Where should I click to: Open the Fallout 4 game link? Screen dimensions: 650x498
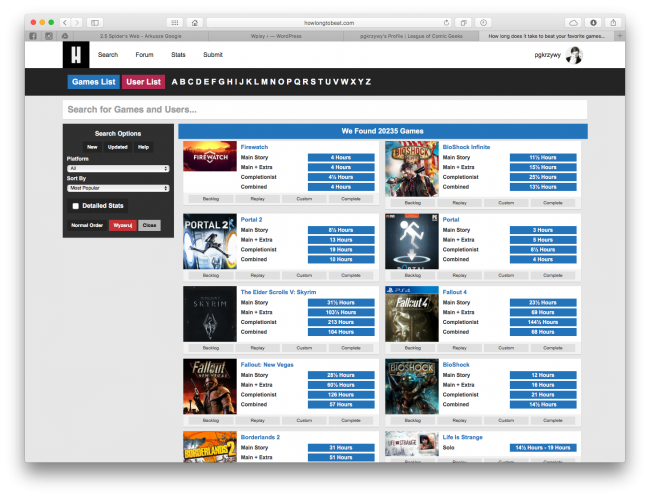454,292
